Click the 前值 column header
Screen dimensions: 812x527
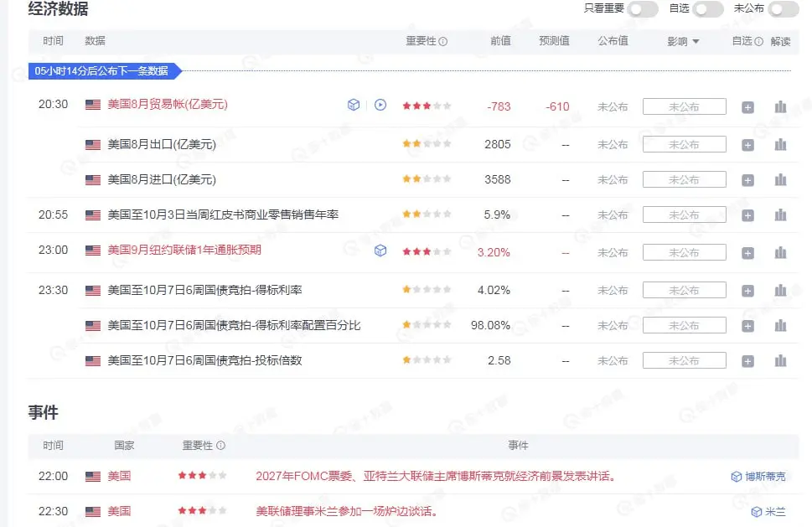(x=500, y=41)
